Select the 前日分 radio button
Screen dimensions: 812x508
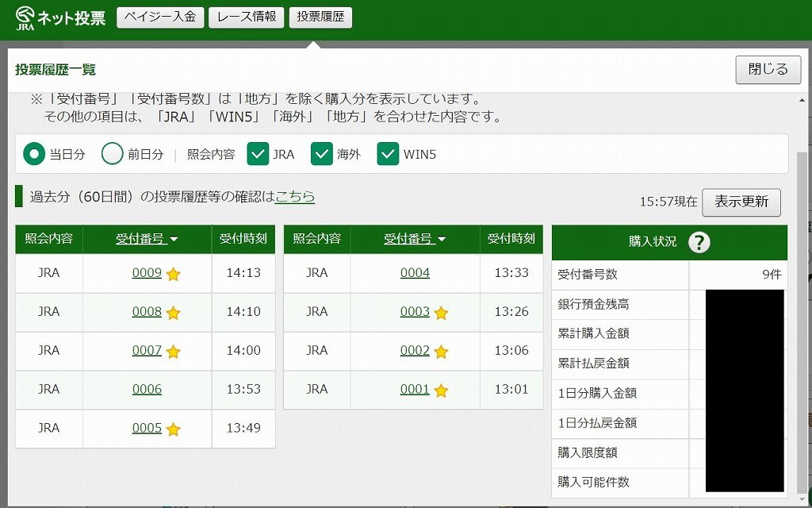[113, 154]
